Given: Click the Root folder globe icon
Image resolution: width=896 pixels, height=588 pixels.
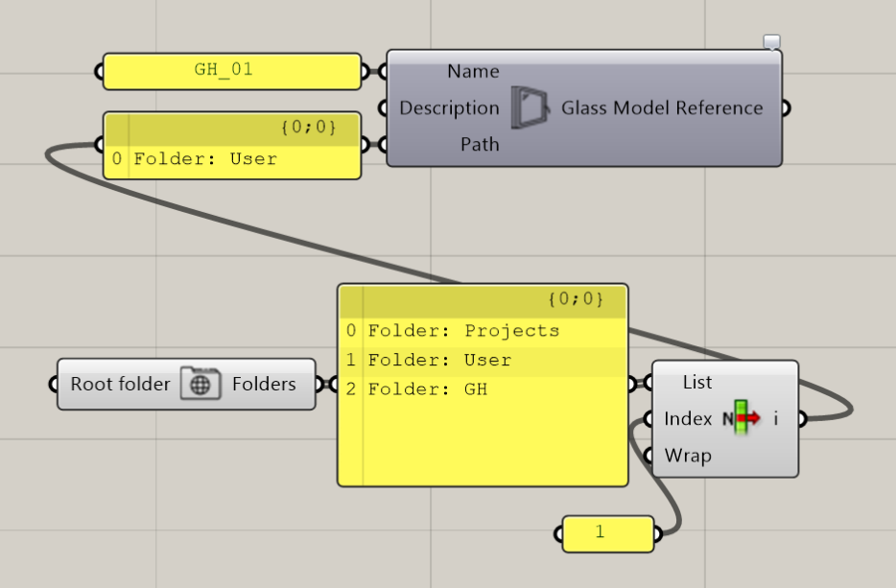Looking at the screenshot, I should [x=200, y=384].
